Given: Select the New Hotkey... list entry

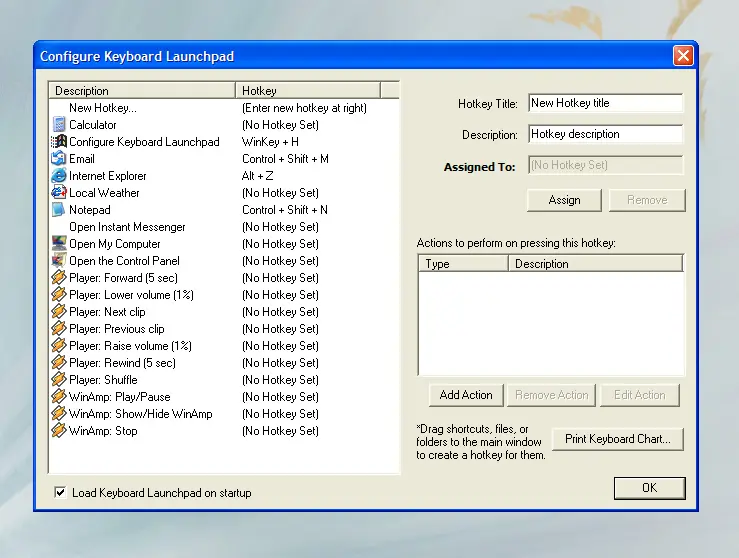Looking at the screenshot, I should coord(103,108).
